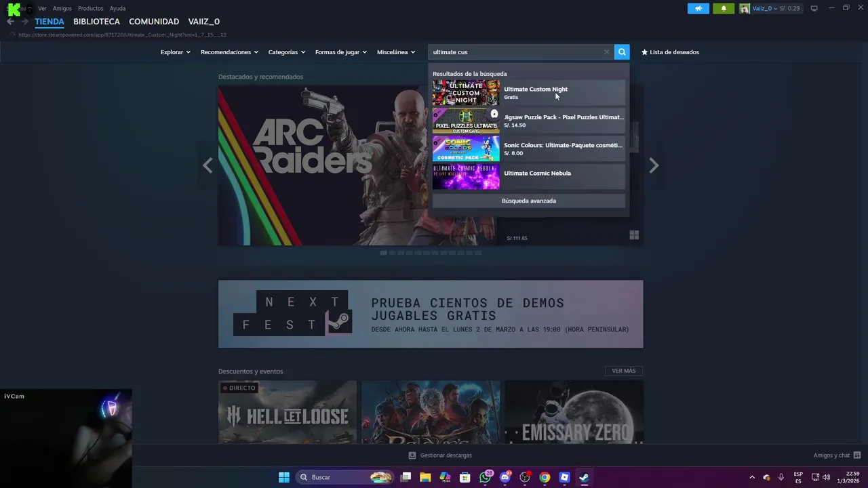Open the Windows Start menu
This screenshot has width=868, height=488.
pos(284,477)
